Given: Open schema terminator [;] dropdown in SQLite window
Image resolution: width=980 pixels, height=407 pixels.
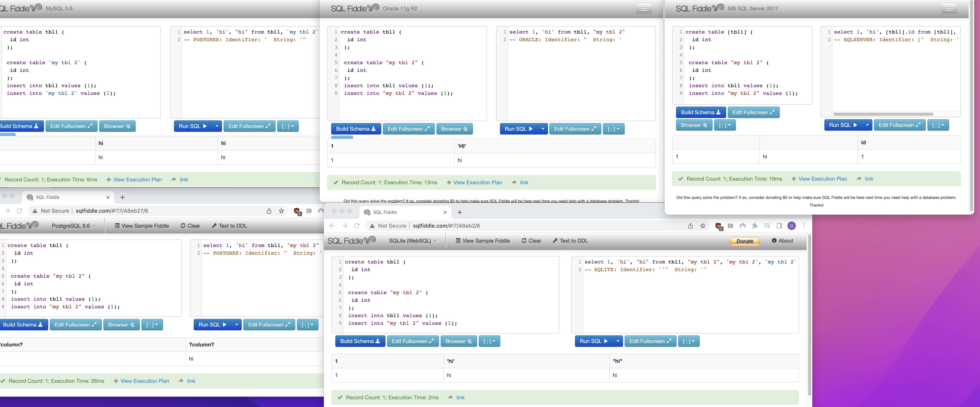Looking at the screenshot, I should pyautogui.click(x=489, y=341).
